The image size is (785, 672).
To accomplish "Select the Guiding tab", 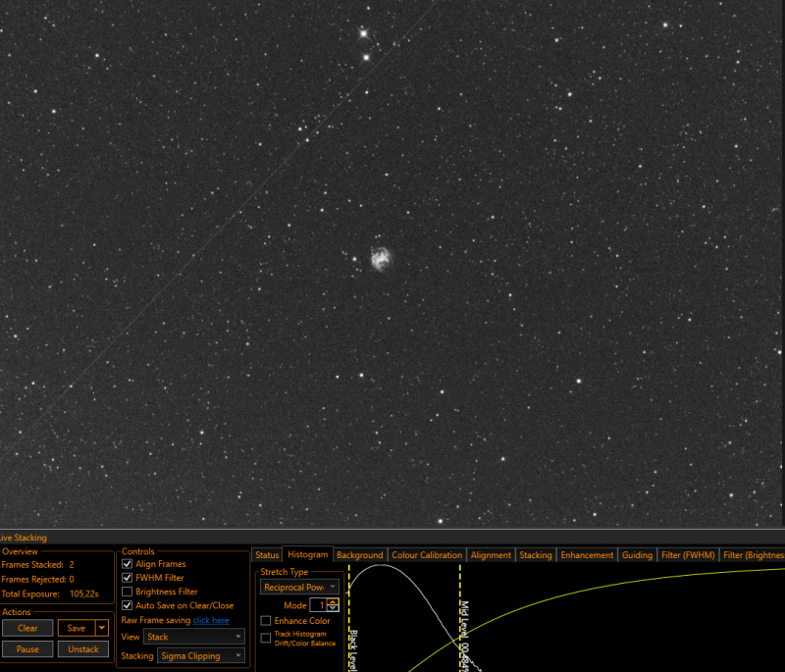I will coord(637,555).
